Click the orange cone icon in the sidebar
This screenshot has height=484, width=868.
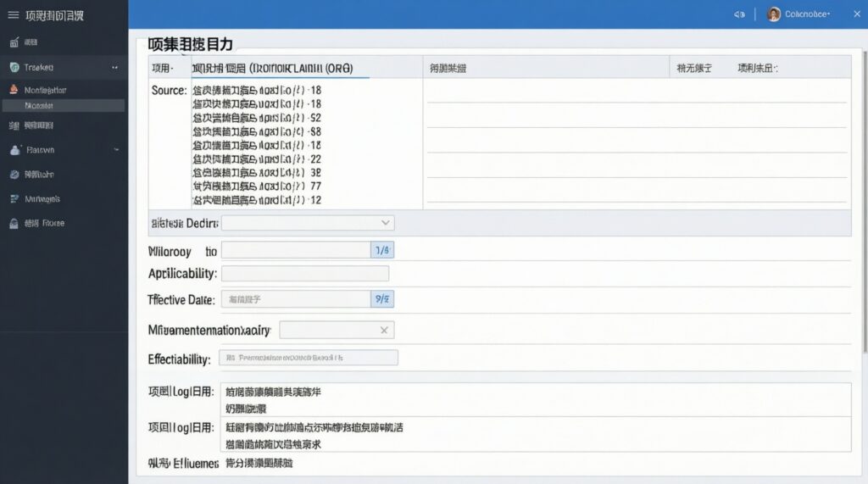click(x=14, y=90)
